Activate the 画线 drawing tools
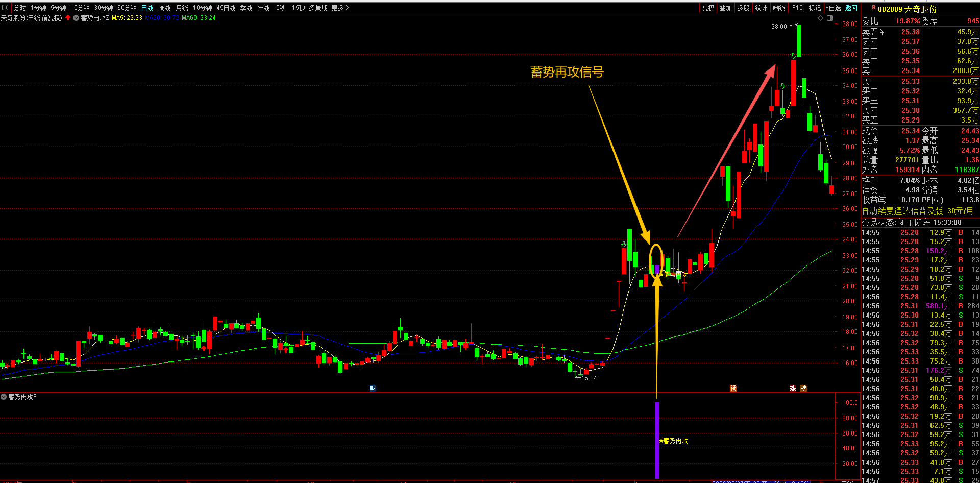The image size is (980, 483). coord(779,8)
